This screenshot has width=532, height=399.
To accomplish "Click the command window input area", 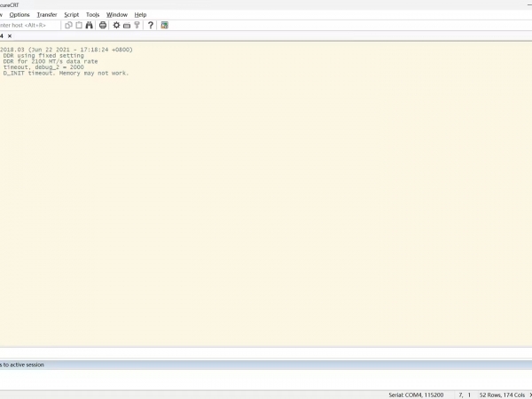I will click(x=266, y=379).
